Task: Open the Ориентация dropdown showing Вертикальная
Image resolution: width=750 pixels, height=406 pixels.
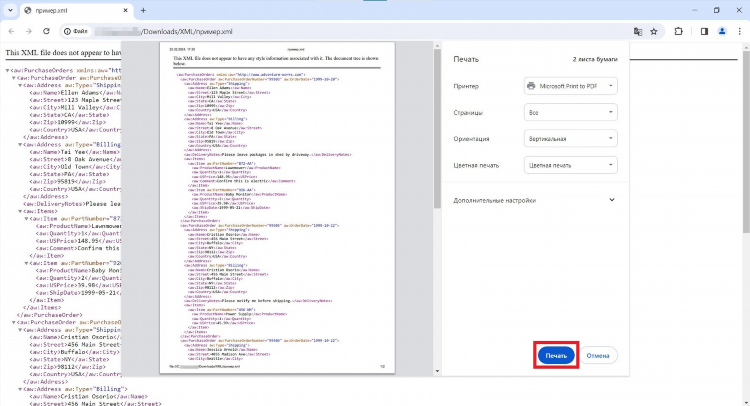Action: (570, 139)
